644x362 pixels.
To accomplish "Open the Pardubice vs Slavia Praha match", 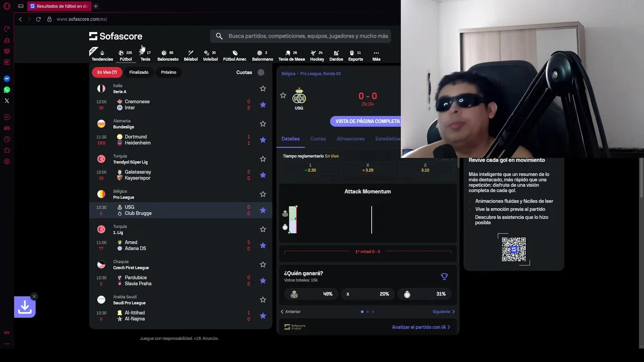I will tap(181, 281).
